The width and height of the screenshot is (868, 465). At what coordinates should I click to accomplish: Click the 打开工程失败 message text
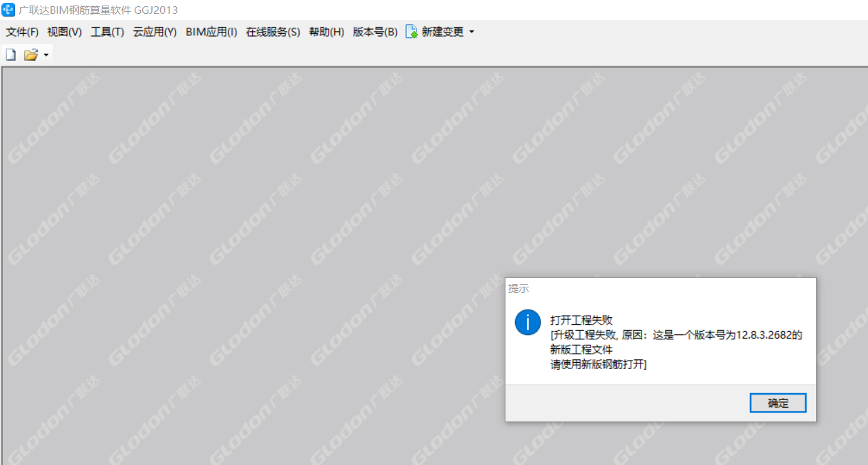click(581, 320)
